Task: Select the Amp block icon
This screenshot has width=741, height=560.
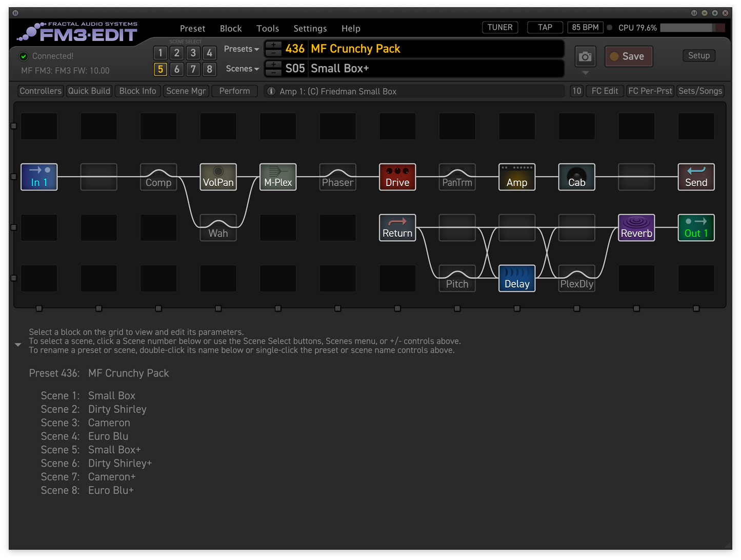Action: 517,177
